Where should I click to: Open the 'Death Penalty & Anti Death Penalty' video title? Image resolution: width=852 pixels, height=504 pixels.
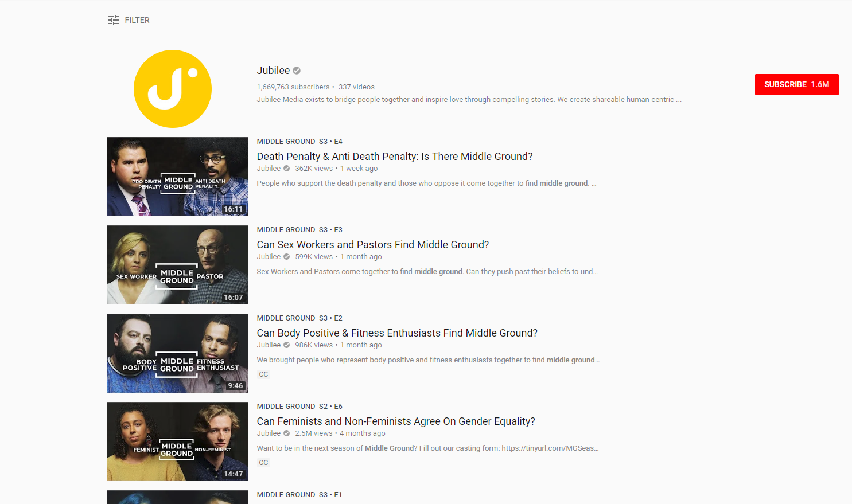395,157
